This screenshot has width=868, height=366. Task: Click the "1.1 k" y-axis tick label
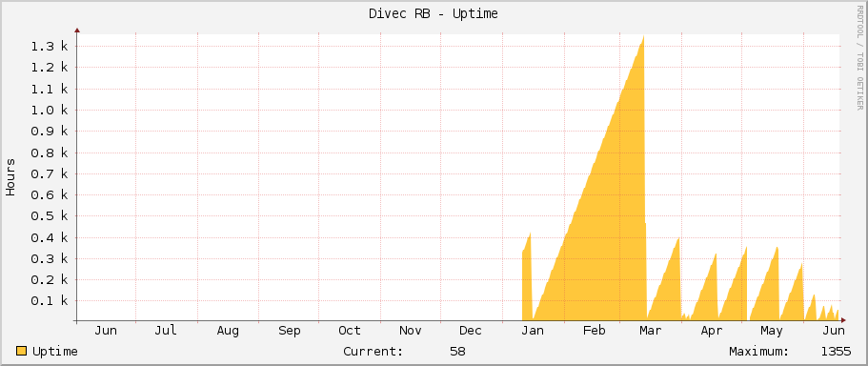click(x=50, y=89)
